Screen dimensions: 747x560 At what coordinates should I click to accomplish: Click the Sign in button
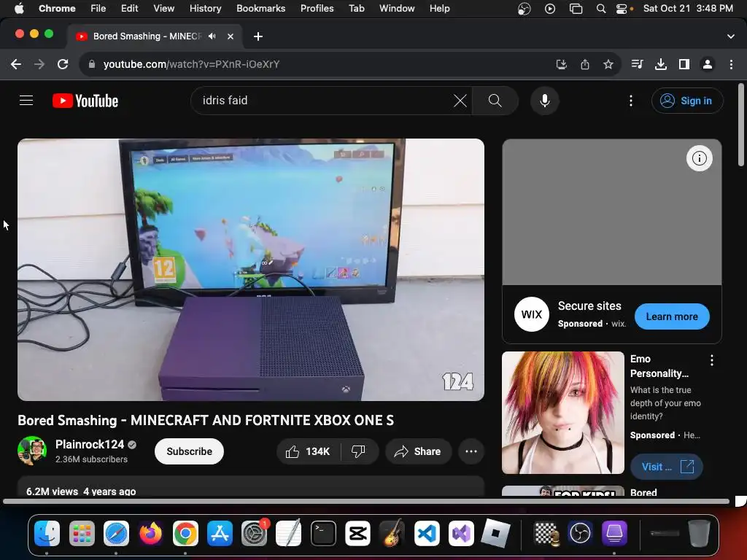click(x=687, y=101)
